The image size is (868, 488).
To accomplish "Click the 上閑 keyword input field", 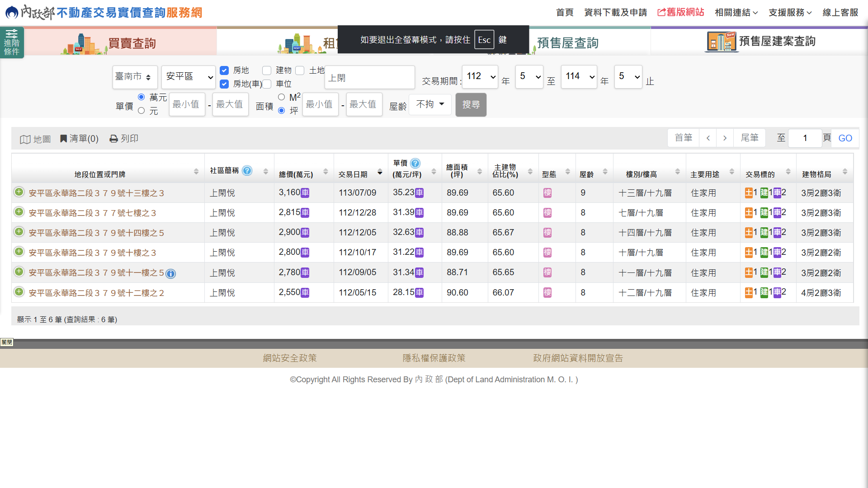I will tap(369, 78).
